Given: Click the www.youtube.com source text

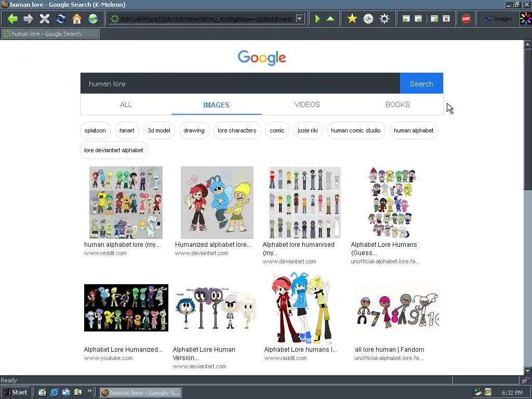Looking at the screenshot, I should click(108, 358).
